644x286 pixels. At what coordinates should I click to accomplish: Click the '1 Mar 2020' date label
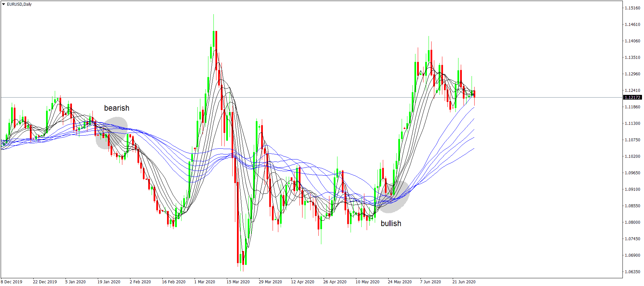205,282
